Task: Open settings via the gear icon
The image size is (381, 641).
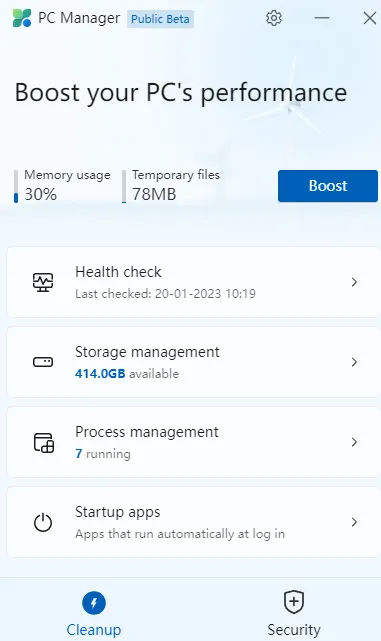Action: pyautogui.click(x=273, y=18)
